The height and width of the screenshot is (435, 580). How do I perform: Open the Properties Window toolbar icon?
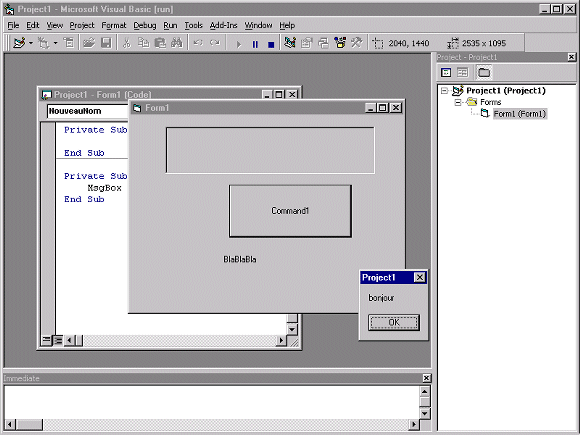click(x=306, y=43)
